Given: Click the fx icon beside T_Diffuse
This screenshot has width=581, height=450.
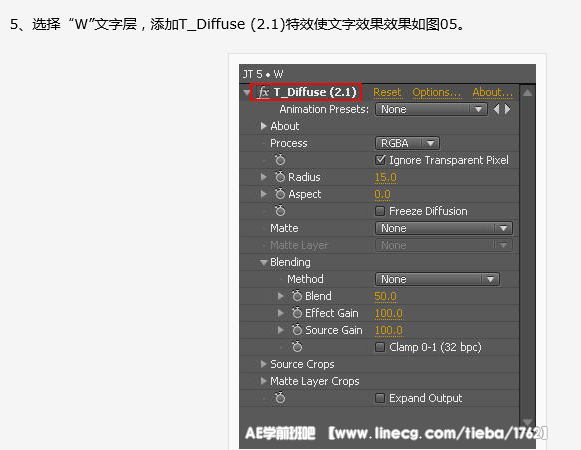Looking at the screenshot, I should tap(264, 92).
